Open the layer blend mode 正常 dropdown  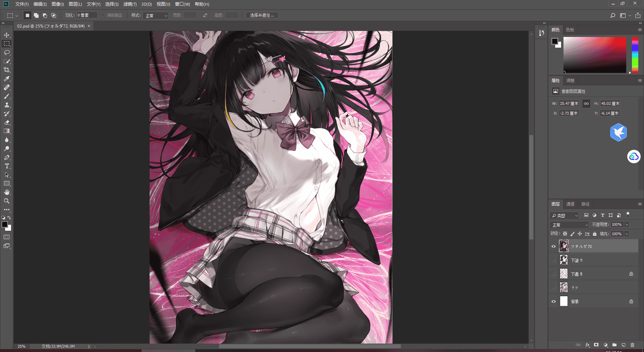[569, 225]
